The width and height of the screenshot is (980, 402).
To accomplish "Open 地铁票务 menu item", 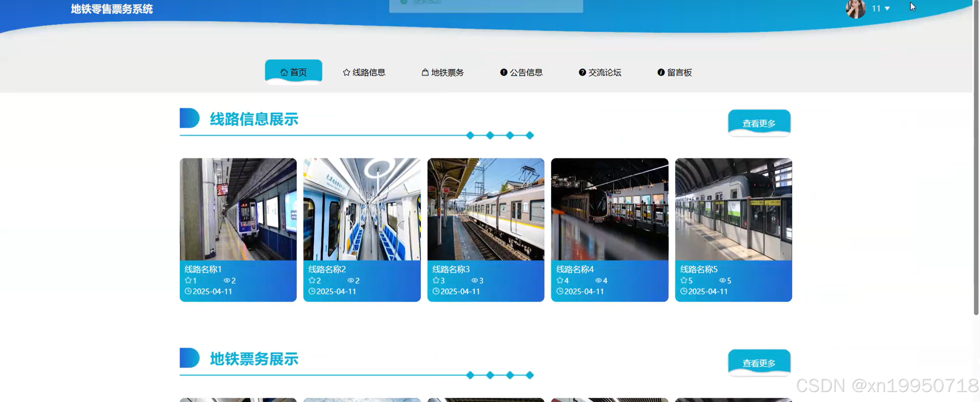I will 443,72.
